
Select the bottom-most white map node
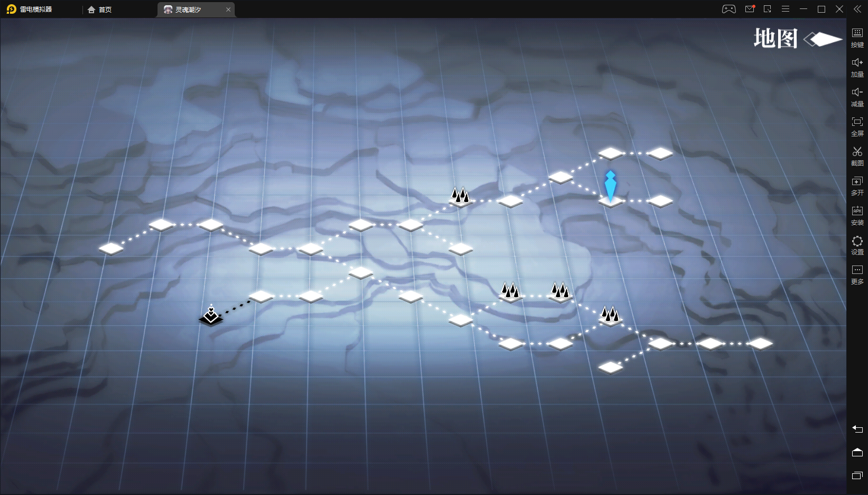[x=611, y=367]
